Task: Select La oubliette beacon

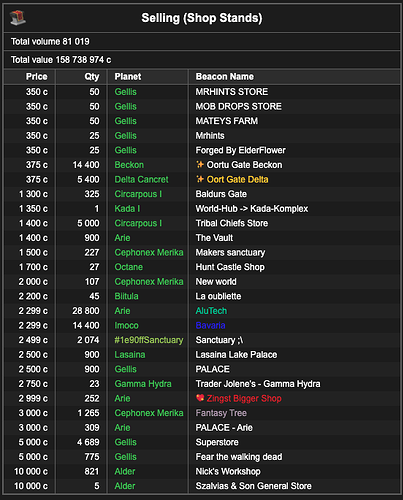Action: click(x=218, y=296)
